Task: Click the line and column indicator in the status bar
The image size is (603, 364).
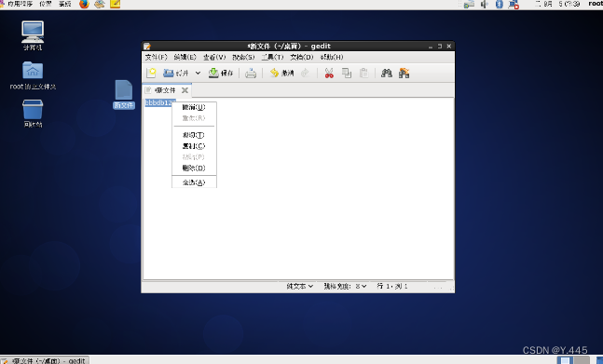Action: pos(391,286)
